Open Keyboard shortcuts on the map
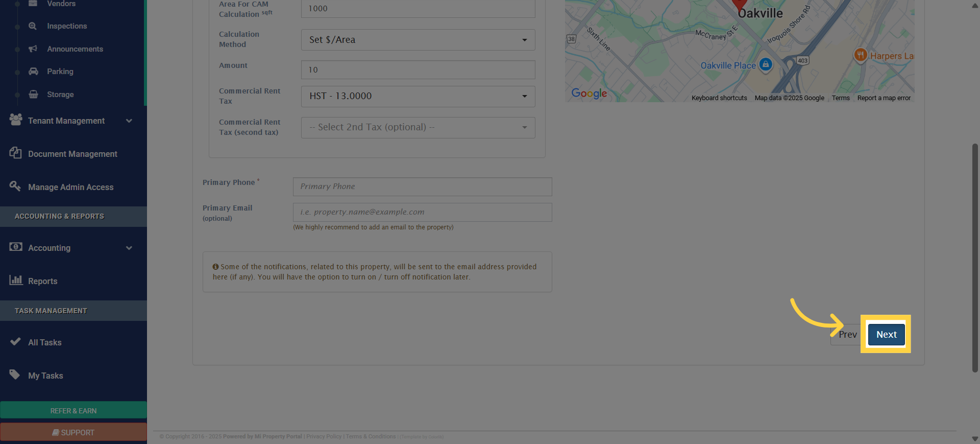980x444 pixels. pos(719,98)
